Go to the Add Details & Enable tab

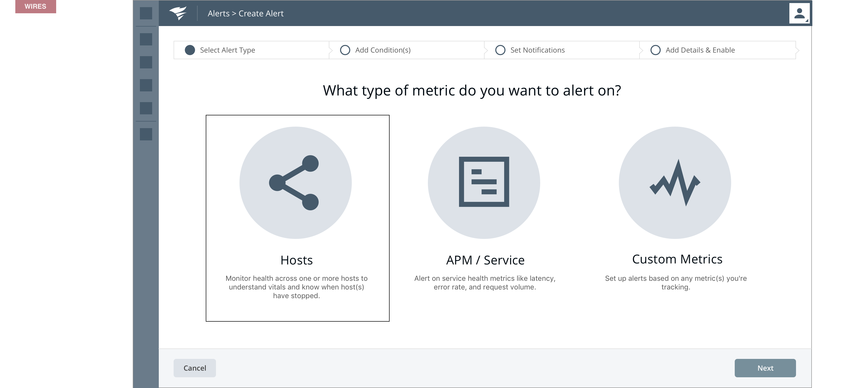point(700,50)
